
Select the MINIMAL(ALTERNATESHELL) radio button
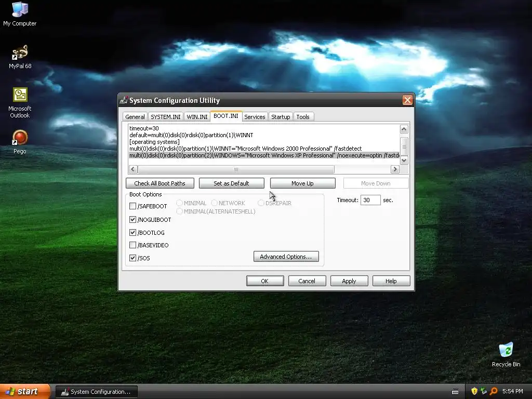tap(179, 211)
